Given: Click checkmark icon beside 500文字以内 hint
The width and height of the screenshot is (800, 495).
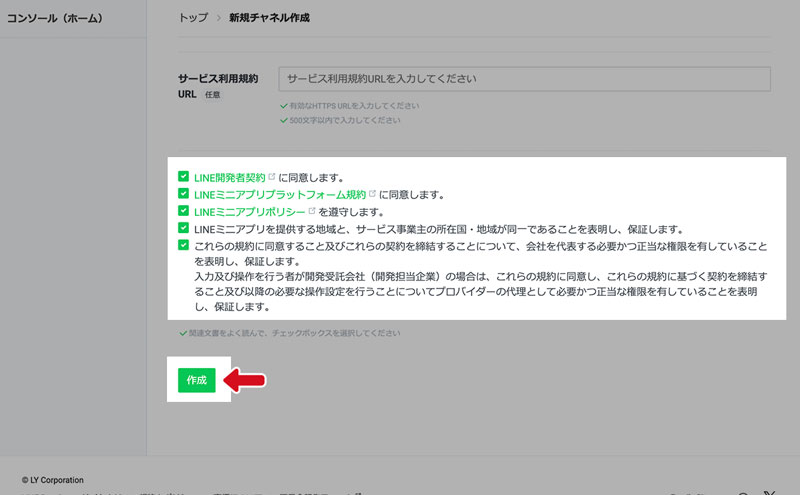Looking at the screenshot, I should point(284,120).
